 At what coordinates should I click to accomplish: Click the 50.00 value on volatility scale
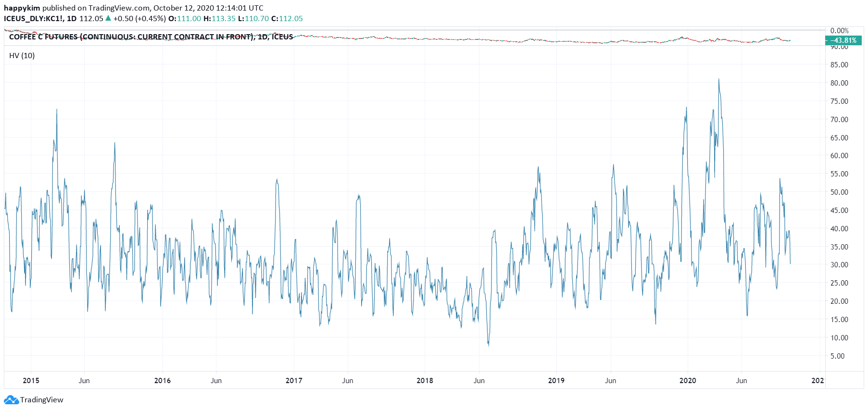coord(839,192)
